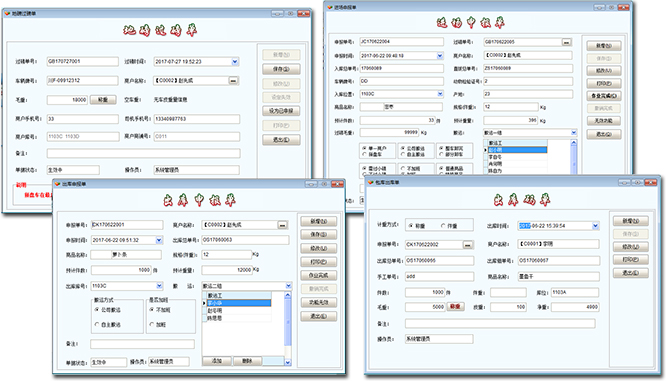Click app icon in 出库申报单 title bar

[x=57, y=184]
